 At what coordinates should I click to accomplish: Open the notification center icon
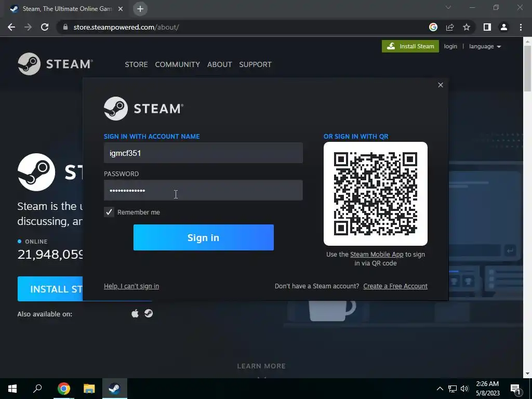(515, 389)
